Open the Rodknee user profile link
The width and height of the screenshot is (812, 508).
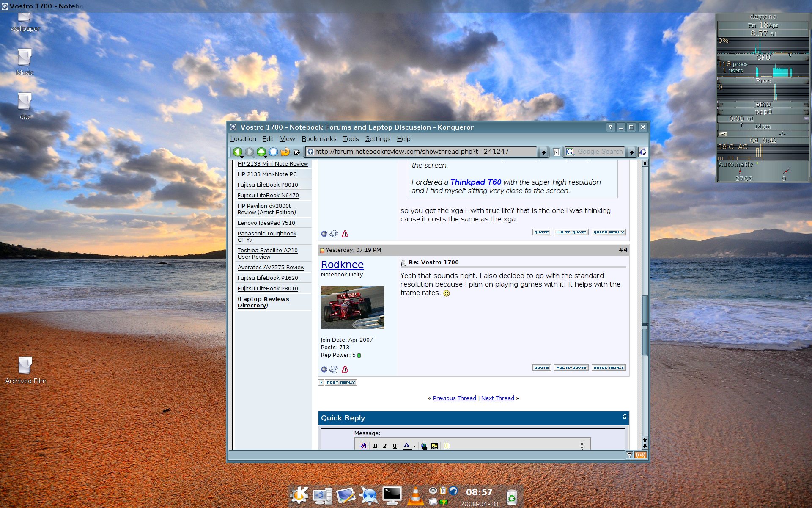342,265
